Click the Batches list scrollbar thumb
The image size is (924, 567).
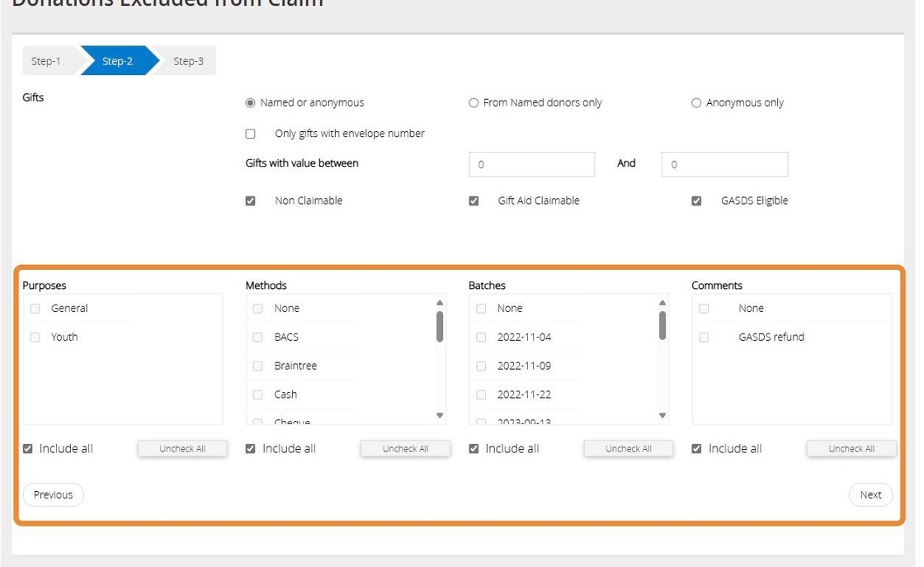pyautogui.click(x=662, y=326)
